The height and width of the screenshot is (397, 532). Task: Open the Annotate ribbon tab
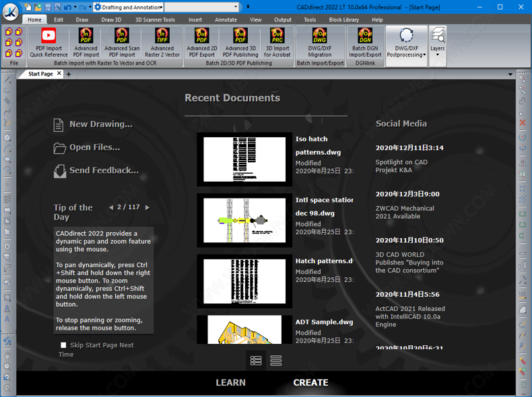[x=226, y=20]
